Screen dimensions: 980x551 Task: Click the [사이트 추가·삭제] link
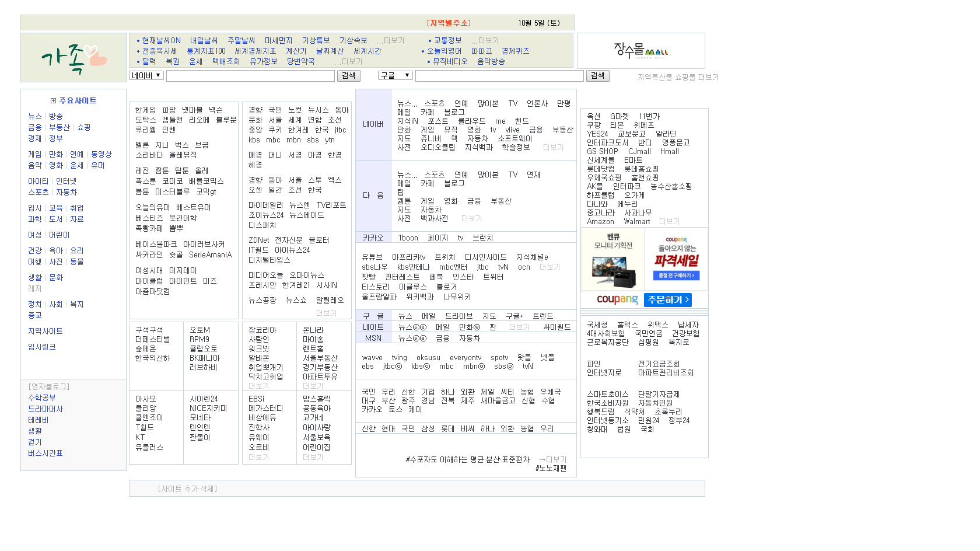coord(187,489)
